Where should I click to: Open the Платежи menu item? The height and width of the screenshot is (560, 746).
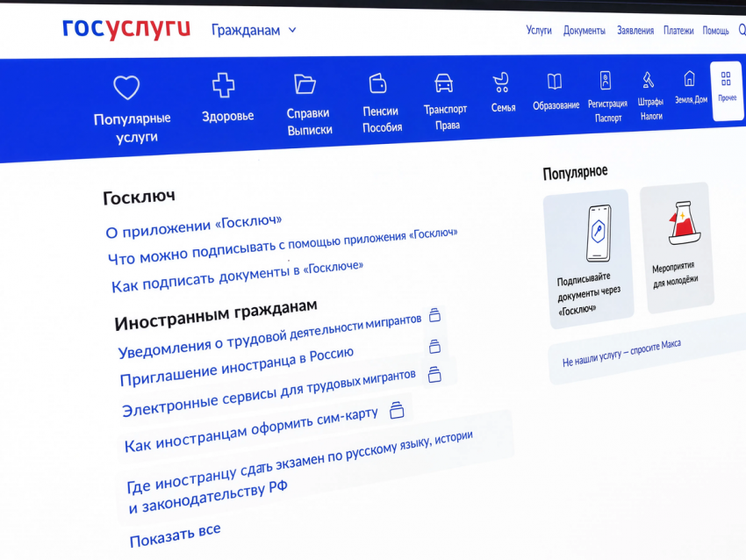pos(678,31)
